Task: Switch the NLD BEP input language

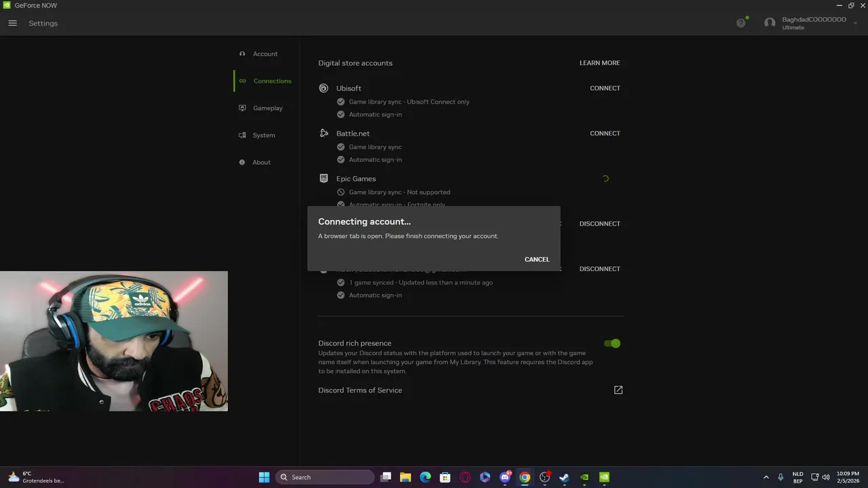Action: click(797, 477)
